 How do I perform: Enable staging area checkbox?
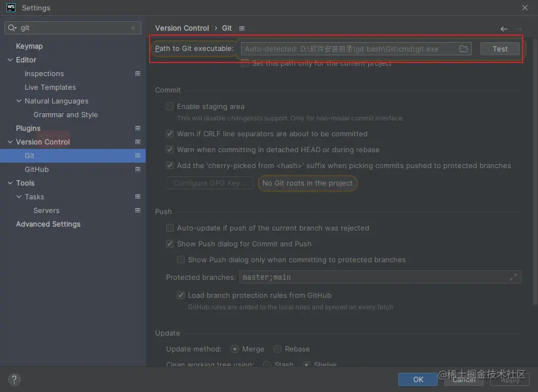170,106
